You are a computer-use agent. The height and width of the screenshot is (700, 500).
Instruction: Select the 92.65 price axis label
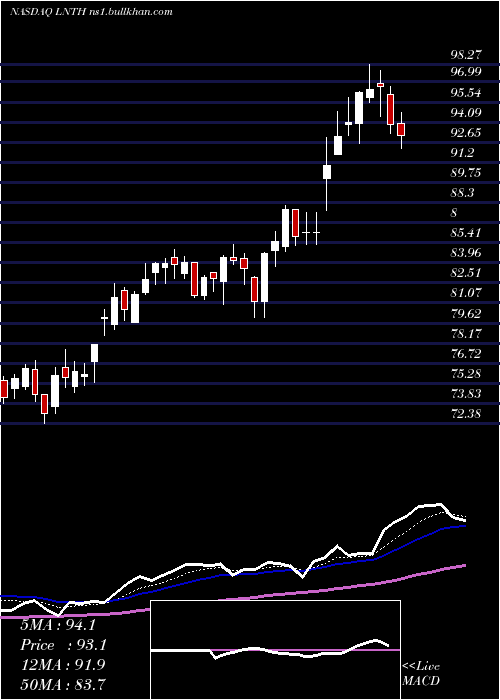pyautogui.click(x=466, y=133)
